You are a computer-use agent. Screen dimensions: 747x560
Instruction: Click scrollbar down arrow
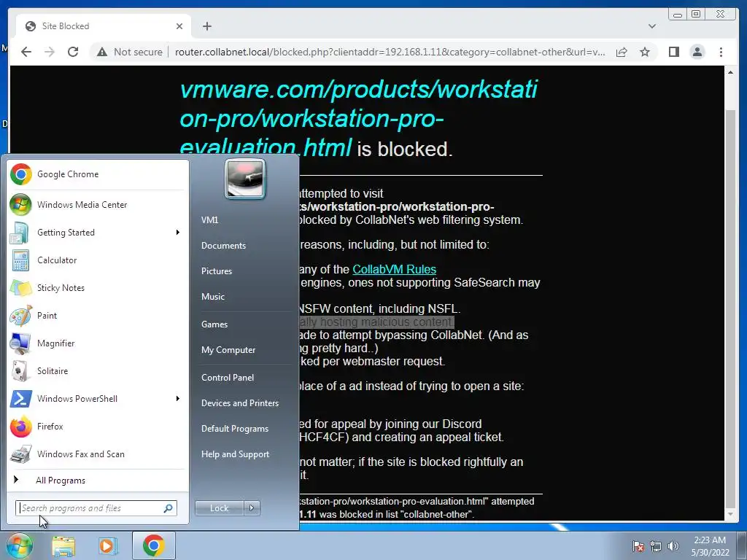(x=730, y=514)
